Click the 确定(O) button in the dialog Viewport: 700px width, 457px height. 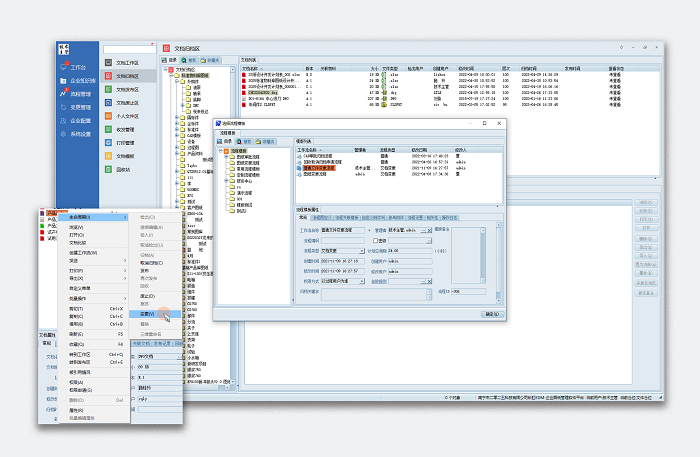[492, 315]
